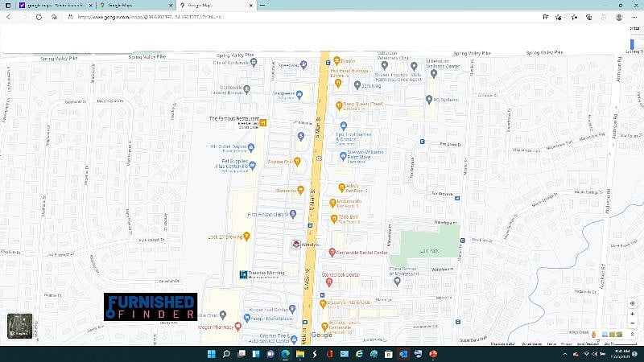Open the Skyline Chili restaurant marker

[x=297, y=162]
